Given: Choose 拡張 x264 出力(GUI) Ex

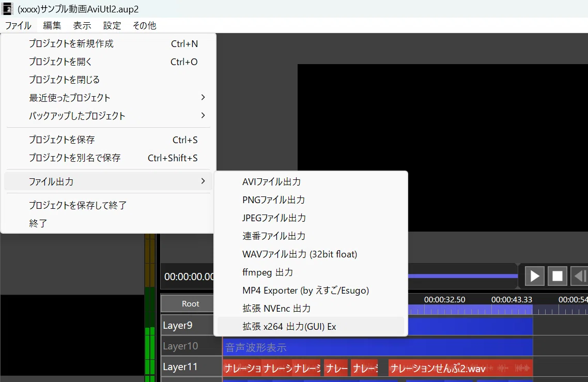Looking at the screenshot, I should coord(311,327).
